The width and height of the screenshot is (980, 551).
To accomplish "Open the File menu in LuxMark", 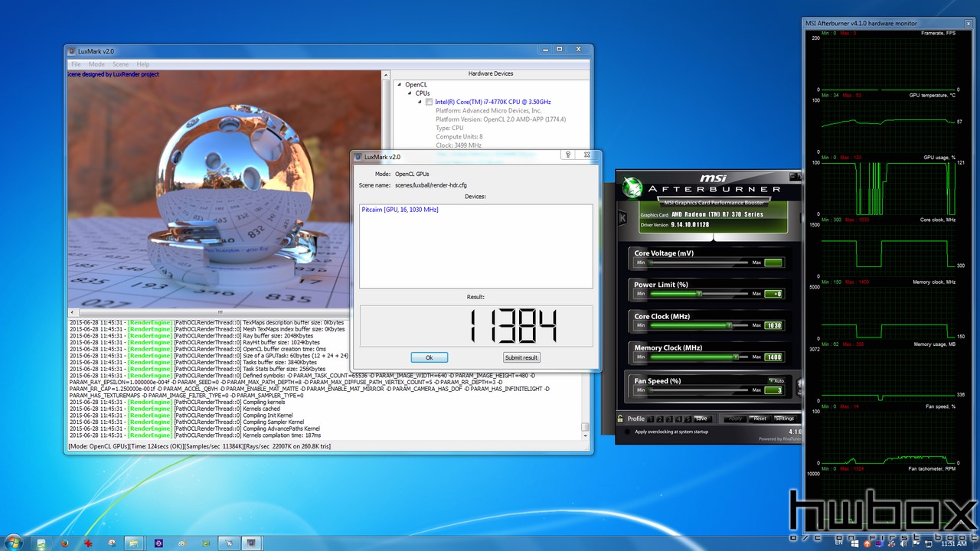I will pos(76,64).
